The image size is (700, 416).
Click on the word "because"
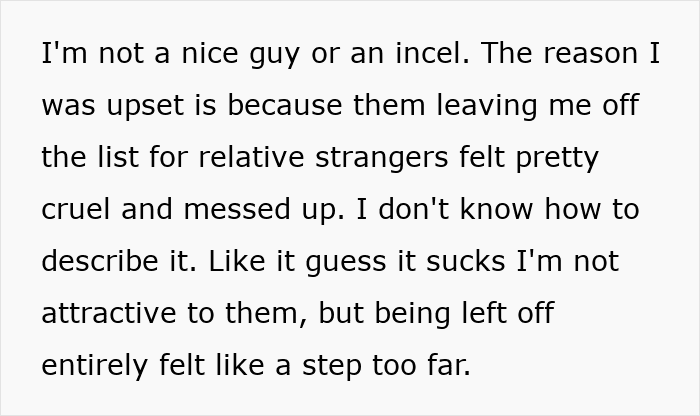click(285, 105)
